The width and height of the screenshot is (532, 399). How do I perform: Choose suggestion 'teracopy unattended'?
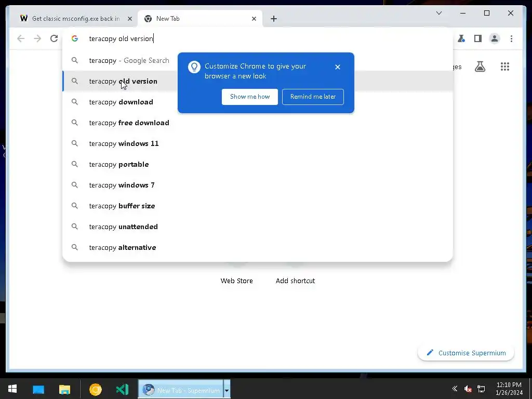pos(258,227)
